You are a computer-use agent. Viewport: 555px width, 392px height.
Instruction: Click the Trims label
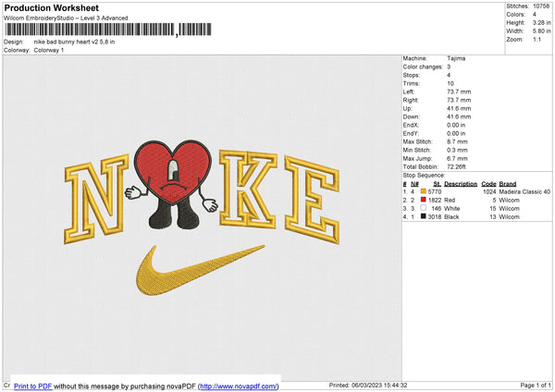[412, 83]
